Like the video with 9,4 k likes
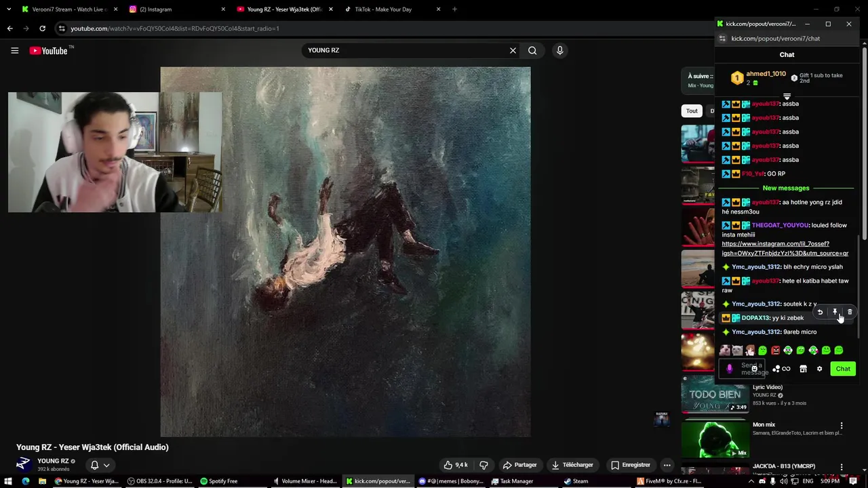The width and height of the screenshot is (868, 488). click(x=456, y=465)
